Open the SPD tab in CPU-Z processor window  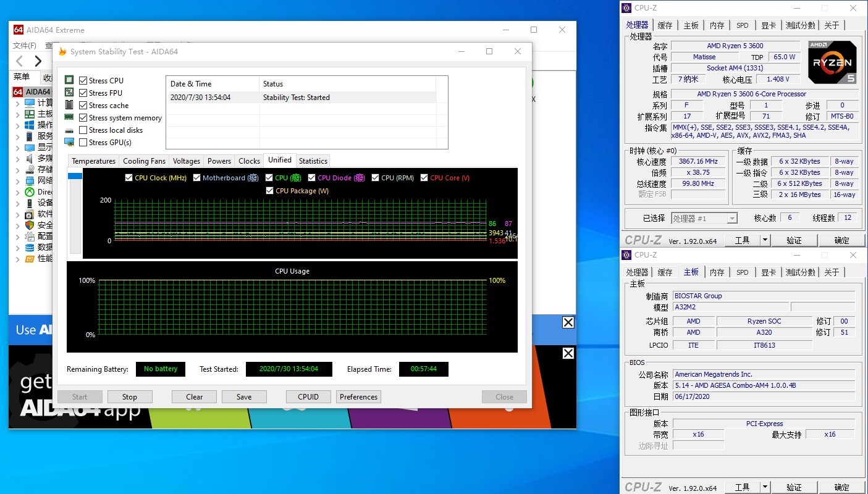point(742,25)
